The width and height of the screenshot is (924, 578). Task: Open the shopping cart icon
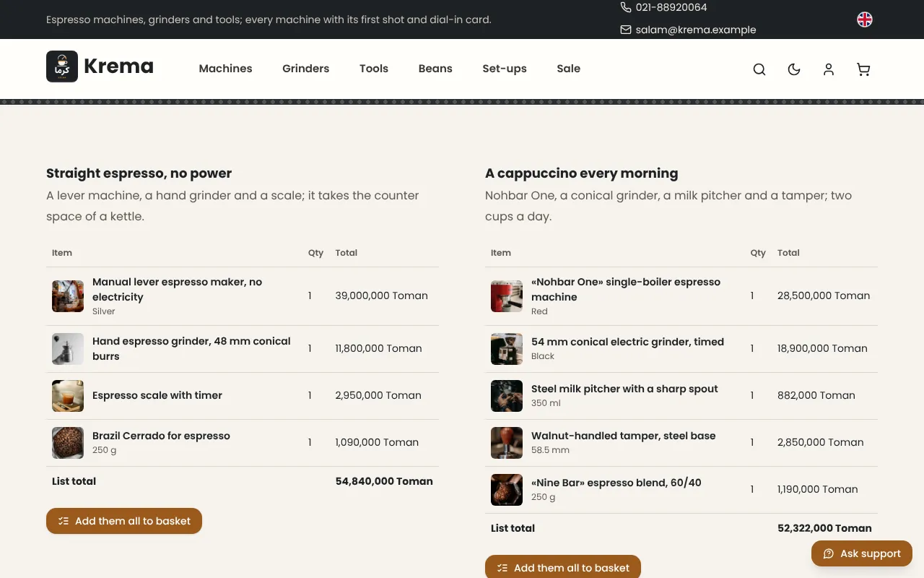tap(863, 69)
